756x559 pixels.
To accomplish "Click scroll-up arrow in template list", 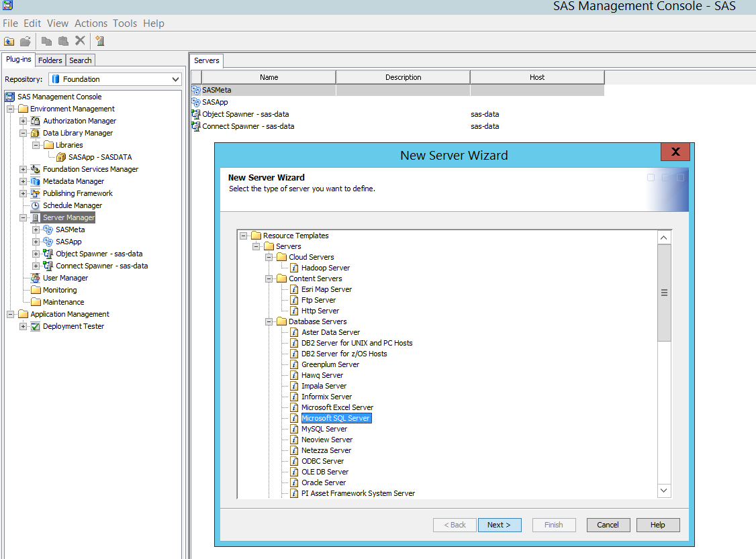I will (664, 238).
